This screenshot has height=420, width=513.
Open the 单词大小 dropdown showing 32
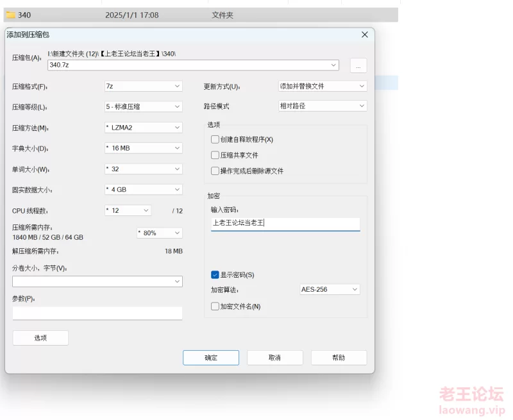(x=143, y=169)
